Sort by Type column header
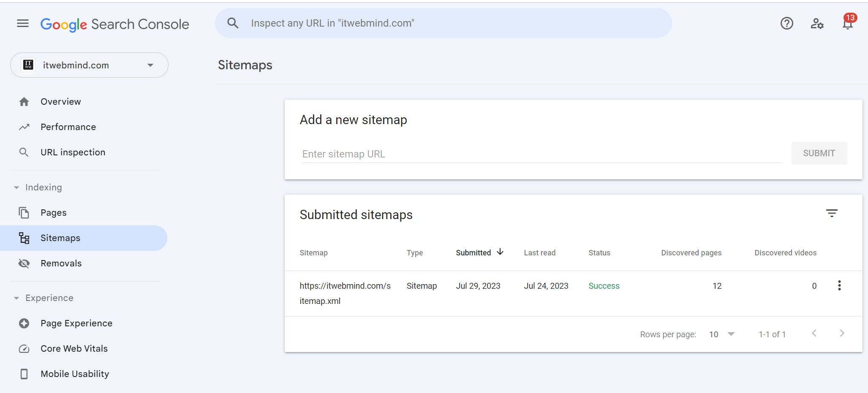Viewport: 868px width, 393px height. tap(415, 253)
